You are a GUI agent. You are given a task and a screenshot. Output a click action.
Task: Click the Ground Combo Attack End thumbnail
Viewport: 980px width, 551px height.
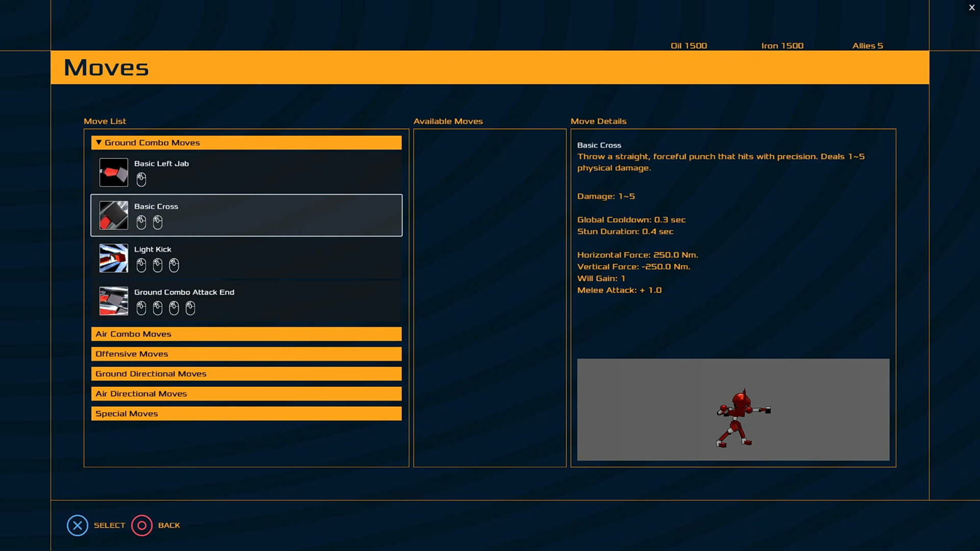click(x=113, y=300)
